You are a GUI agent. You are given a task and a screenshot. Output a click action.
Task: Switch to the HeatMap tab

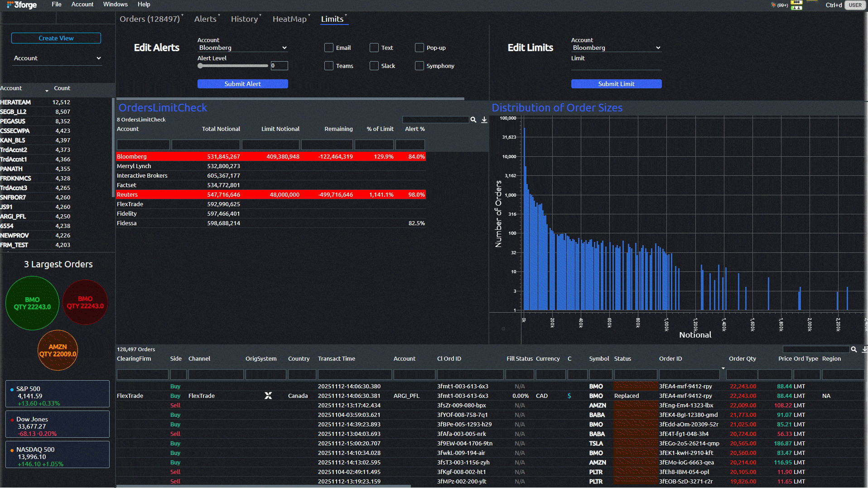click(x=289, y=19)
